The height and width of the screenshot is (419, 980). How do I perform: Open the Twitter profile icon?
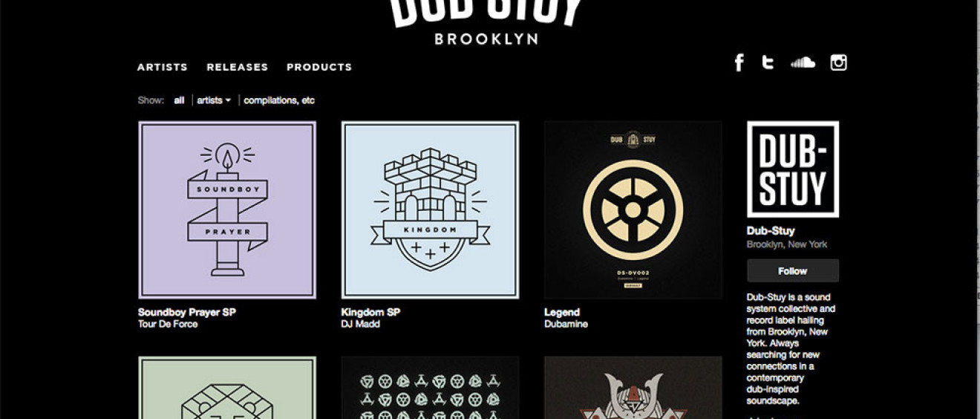click(768, 62)
